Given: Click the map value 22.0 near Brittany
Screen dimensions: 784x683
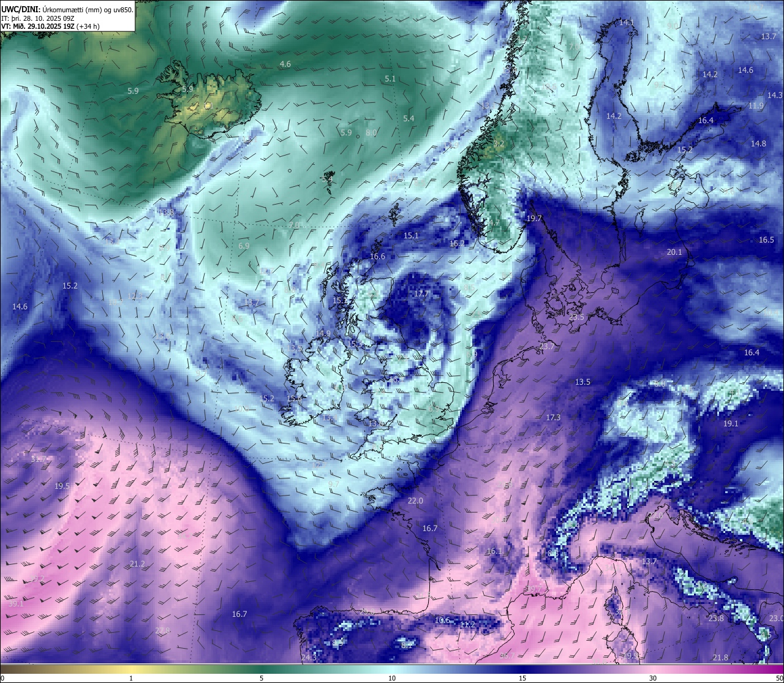Looking at the screenshot, I should coord(415,500).
